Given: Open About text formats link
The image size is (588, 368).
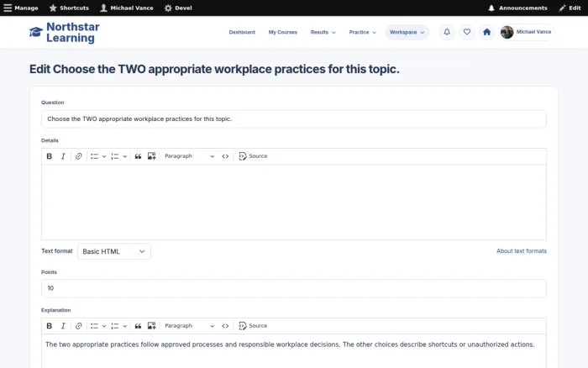Looking at the screenshot, I should 522,251.
